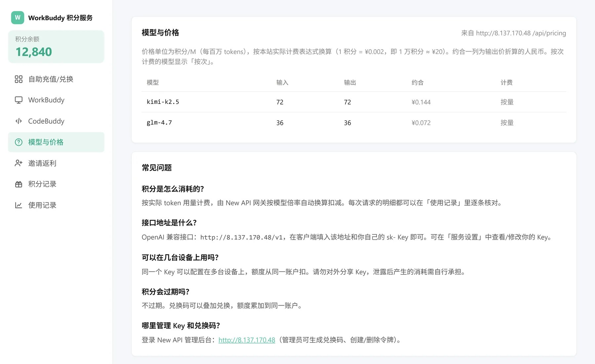This screenshot has width=595, height=364.
Task: Open the CodeBuddy sidebar page
Action: click(x=56, y=121)
